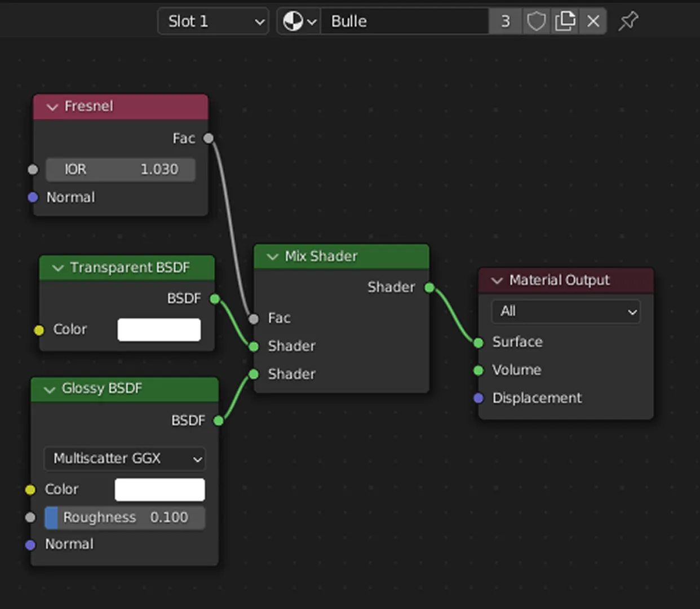Toggle the fake user shield for Bulle material
The image size is (700, 609).
[x=535, y=21]
